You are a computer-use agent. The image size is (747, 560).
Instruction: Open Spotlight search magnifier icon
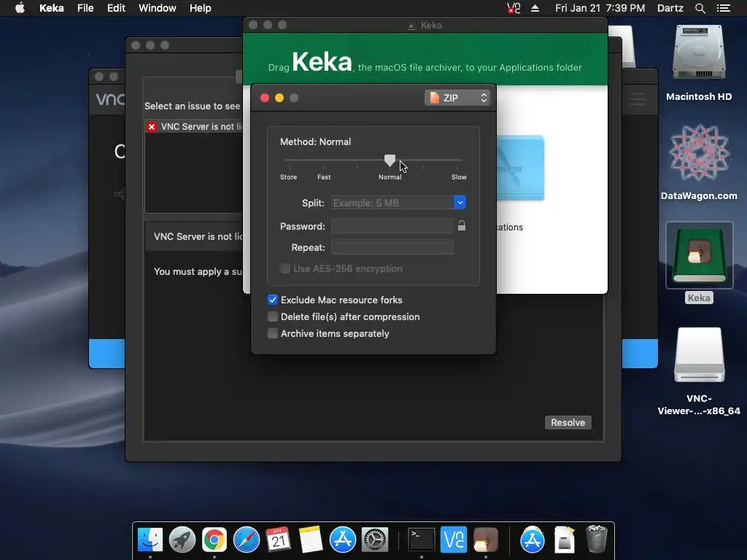[x=700, y=8]
